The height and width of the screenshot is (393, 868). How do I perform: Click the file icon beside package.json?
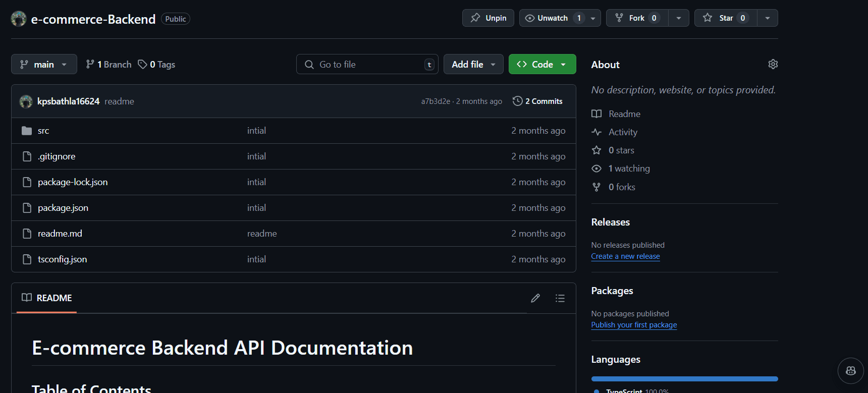click(27, 208)
